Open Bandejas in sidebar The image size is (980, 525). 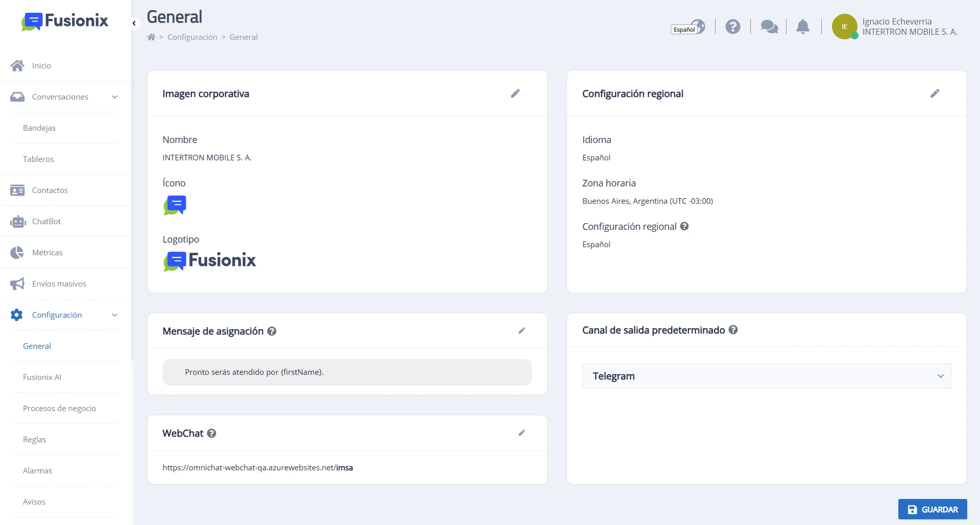tap(39, 128)
